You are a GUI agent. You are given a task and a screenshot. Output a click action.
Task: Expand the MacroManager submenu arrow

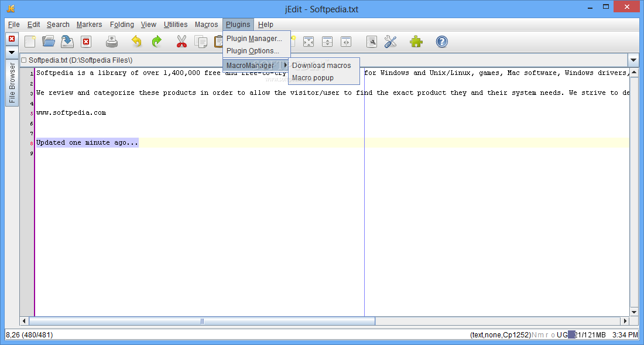286,65
